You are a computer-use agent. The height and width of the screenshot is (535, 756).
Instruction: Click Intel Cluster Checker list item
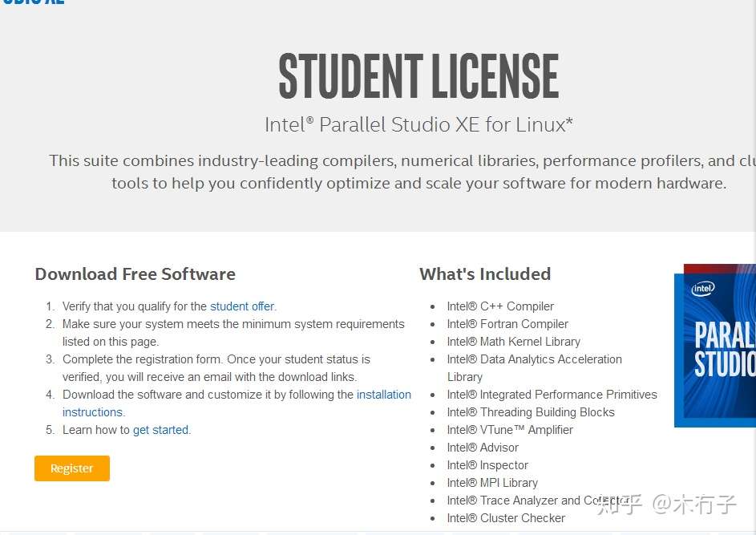tap(505, 518)
